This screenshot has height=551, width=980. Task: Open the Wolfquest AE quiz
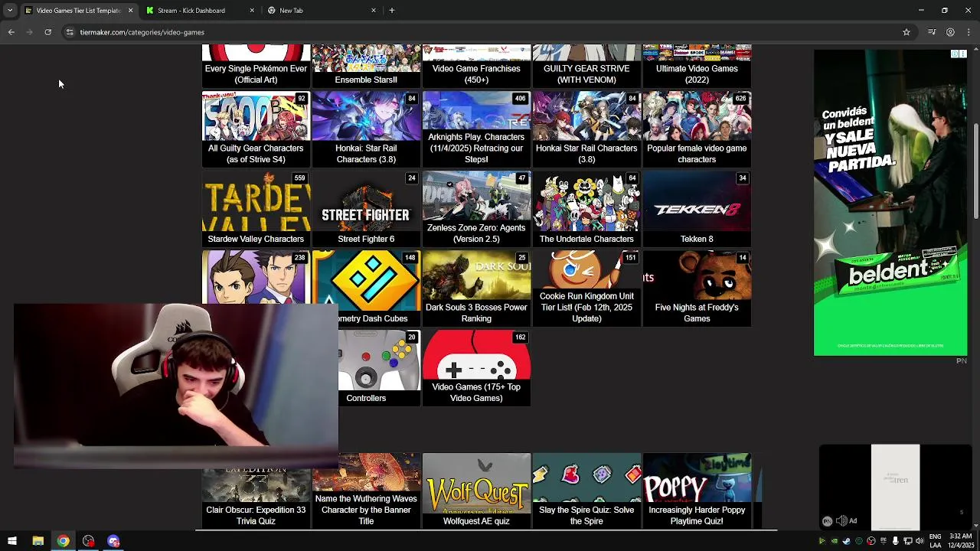point(476,491)
